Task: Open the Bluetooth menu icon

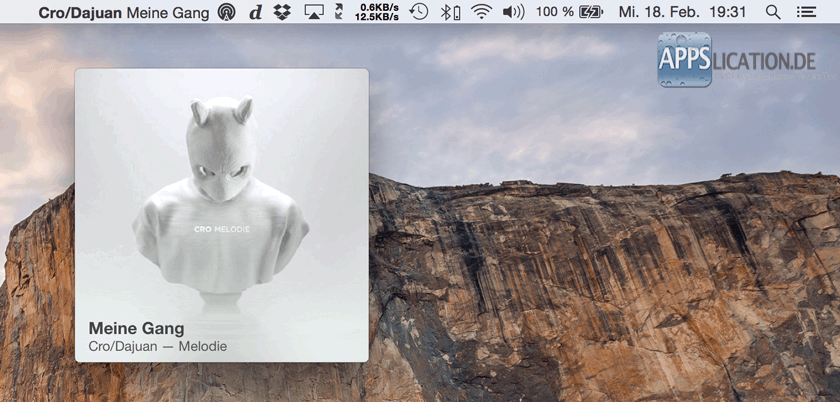Action: click(x=450, y=12)
